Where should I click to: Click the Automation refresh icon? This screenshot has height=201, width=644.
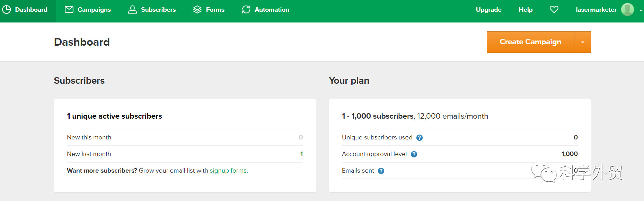pos(246,10)
